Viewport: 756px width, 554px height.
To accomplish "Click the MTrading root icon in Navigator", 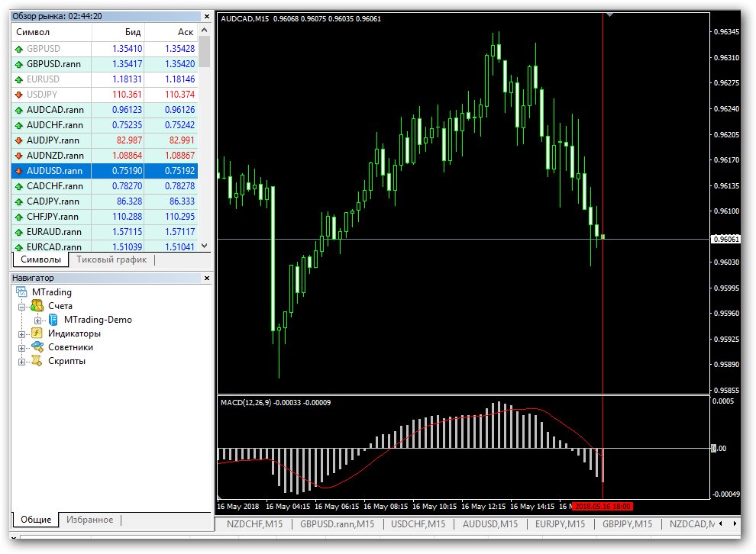I will point(21,292).
